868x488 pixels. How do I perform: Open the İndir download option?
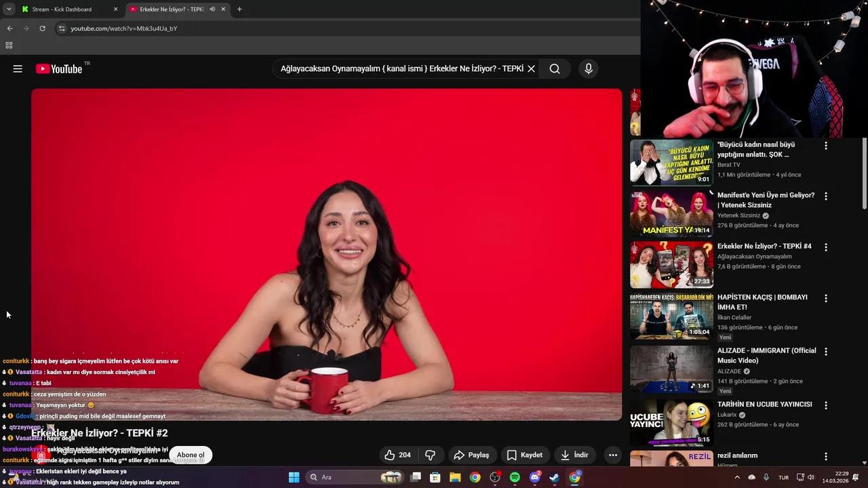pyautogui.click(x=574, y=455)
